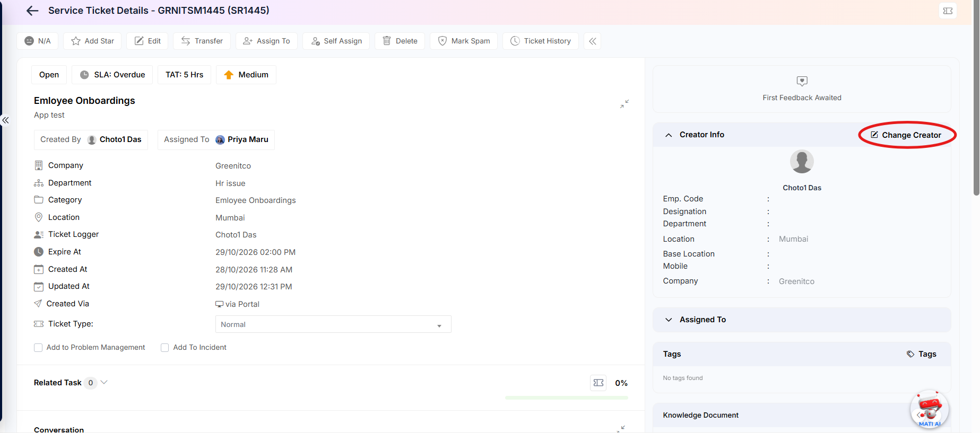980x433 pixels.
Task: Click Created By Choto1 Das chip
Action: 91,139
